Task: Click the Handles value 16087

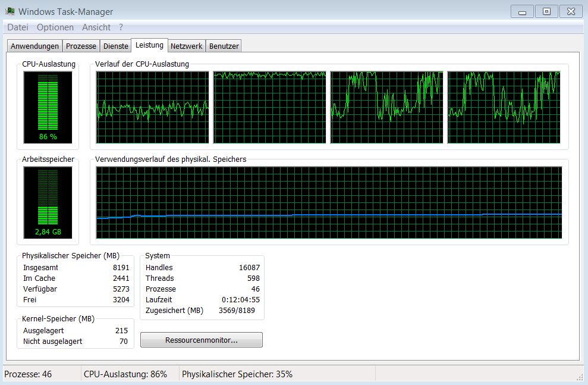Action: pos(249,268)
